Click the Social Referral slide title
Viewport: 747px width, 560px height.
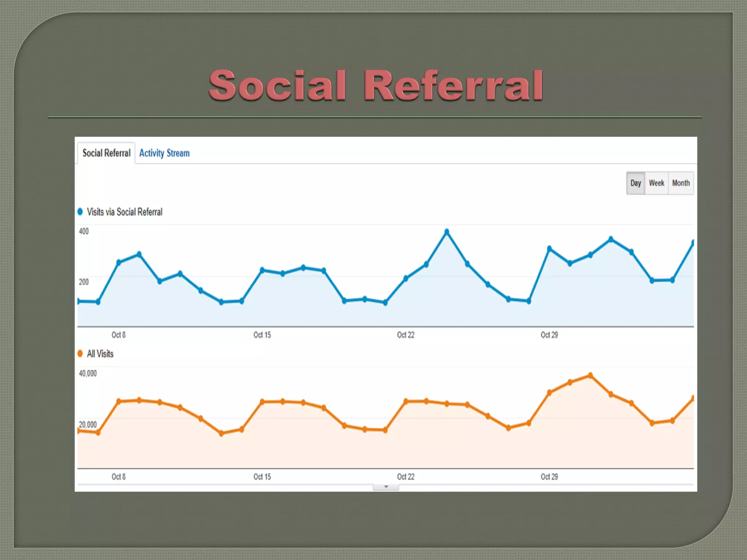(x=376, y=86)
